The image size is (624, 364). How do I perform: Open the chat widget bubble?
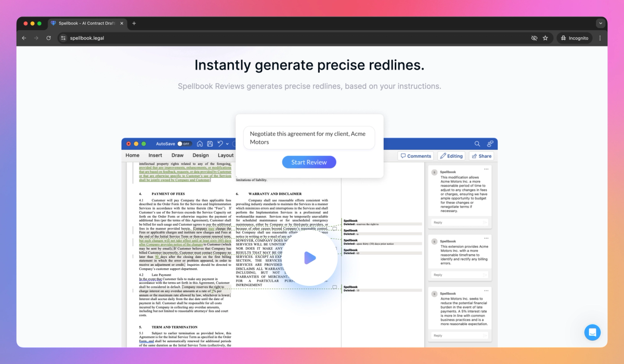point(592,332)
